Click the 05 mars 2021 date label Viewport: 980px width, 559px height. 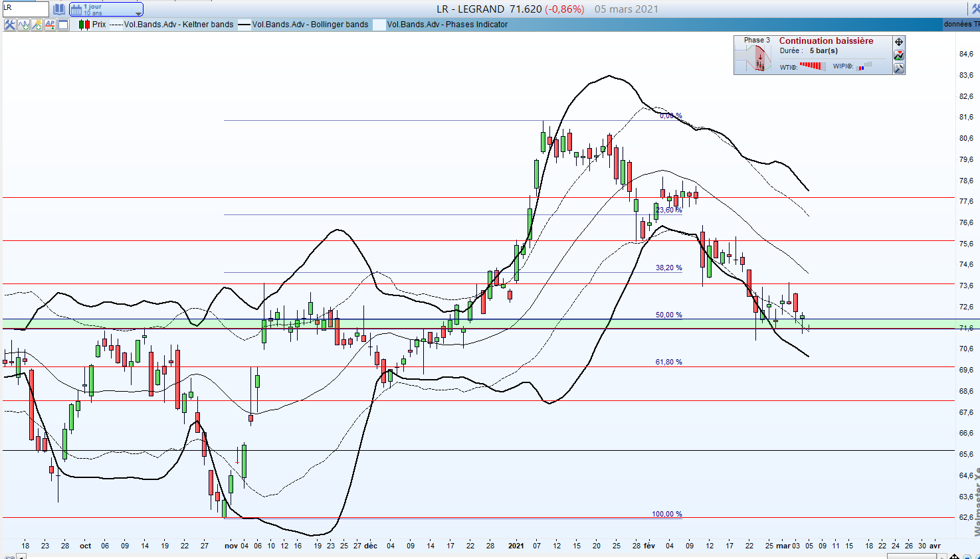627,9
